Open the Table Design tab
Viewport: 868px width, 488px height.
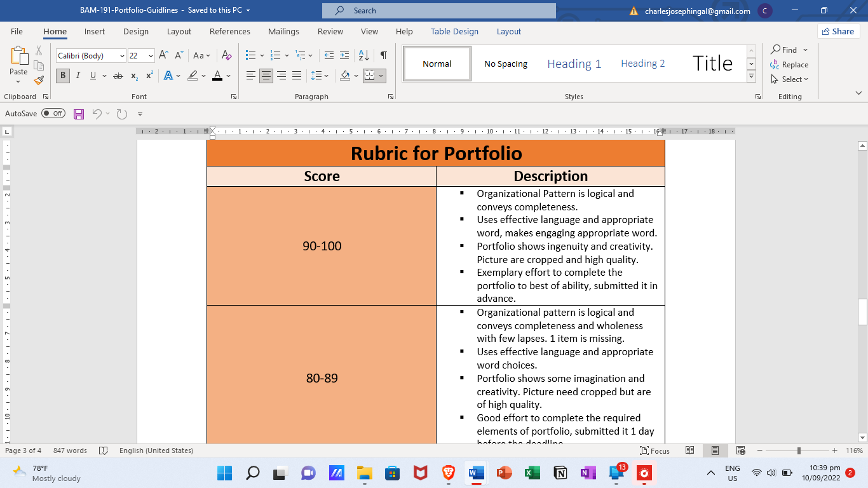pos(454,32)
